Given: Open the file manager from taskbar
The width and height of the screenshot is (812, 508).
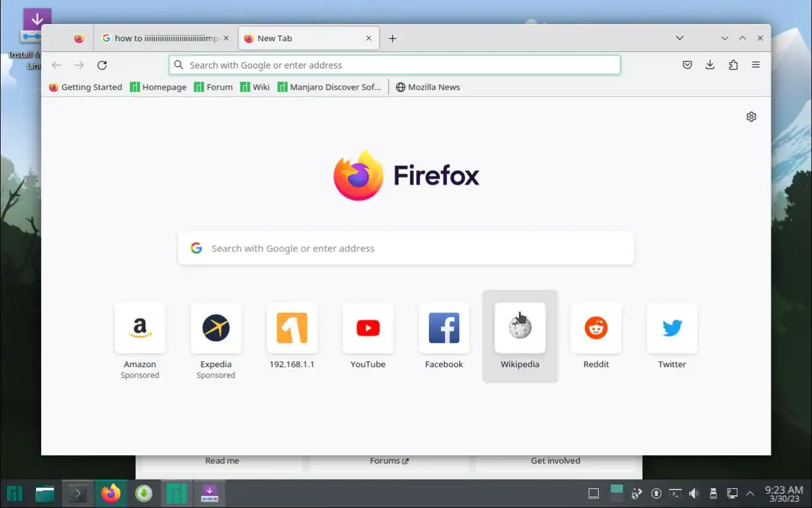Looking at the screenshot, I should (44, 493).
